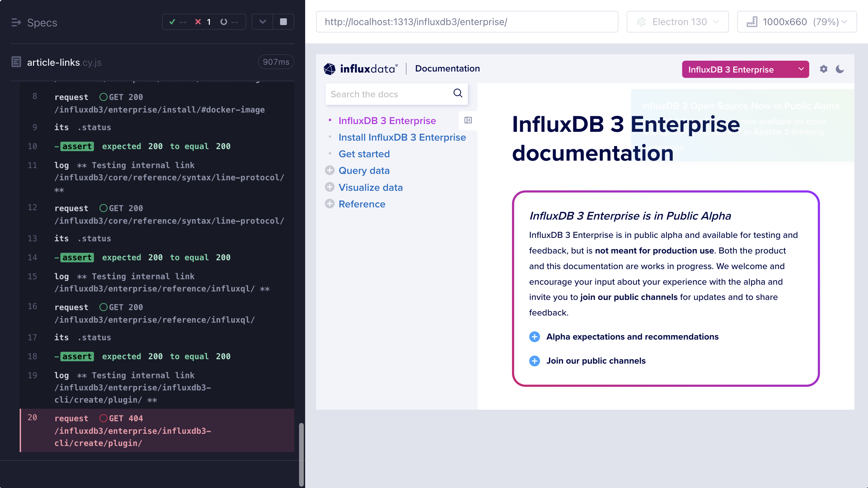Click the 907ms duration badge

pyautogui.click(x=276, y=62)
